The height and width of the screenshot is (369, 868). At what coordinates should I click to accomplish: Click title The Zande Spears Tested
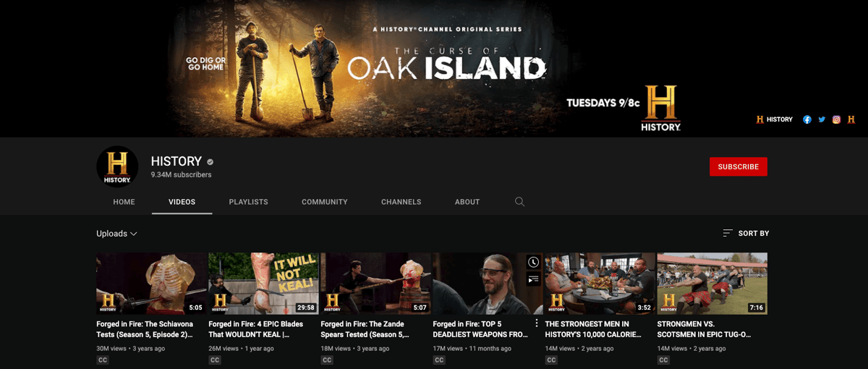pyautogui.click(x=365, y=329)
